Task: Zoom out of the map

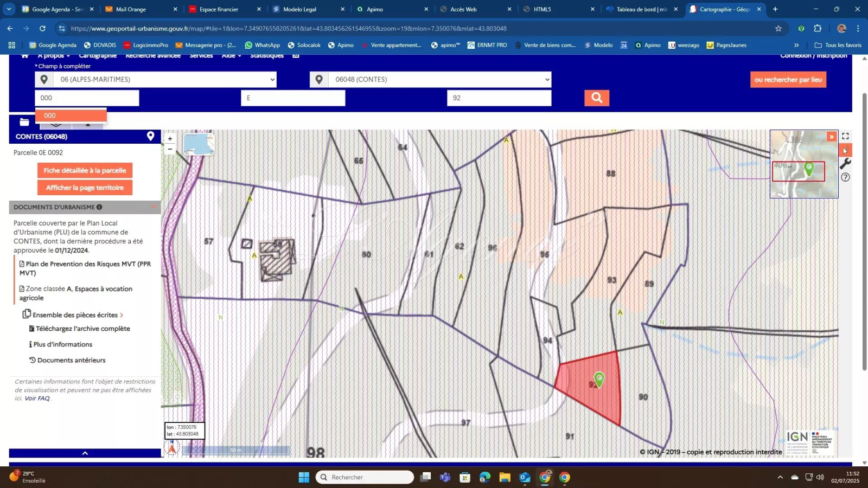Action: click(170, 149)
